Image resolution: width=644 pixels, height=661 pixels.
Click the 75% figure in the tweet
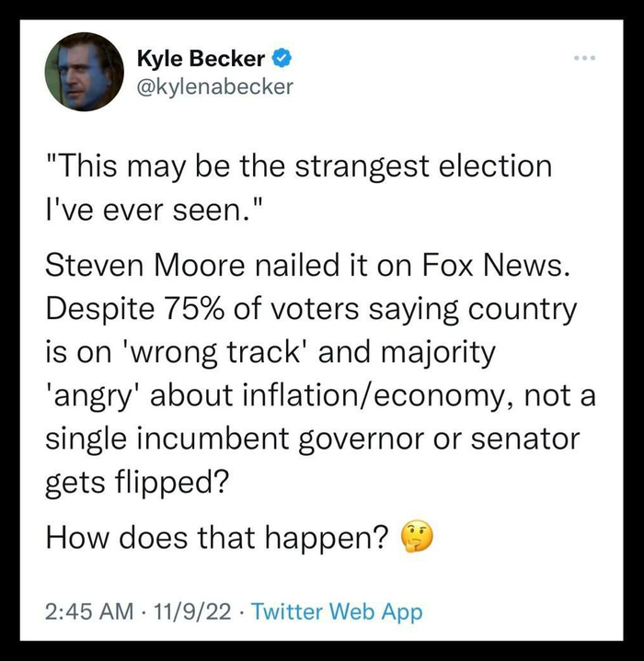209,310
